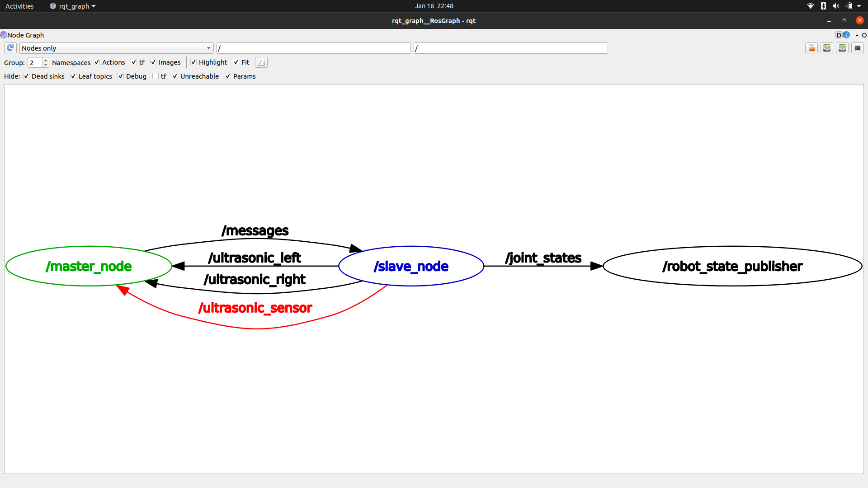The width and height of the screenshot is (868, 488).
Task: Open the blue help question mark
Action: pyautogui.click(x=846, y=35)
